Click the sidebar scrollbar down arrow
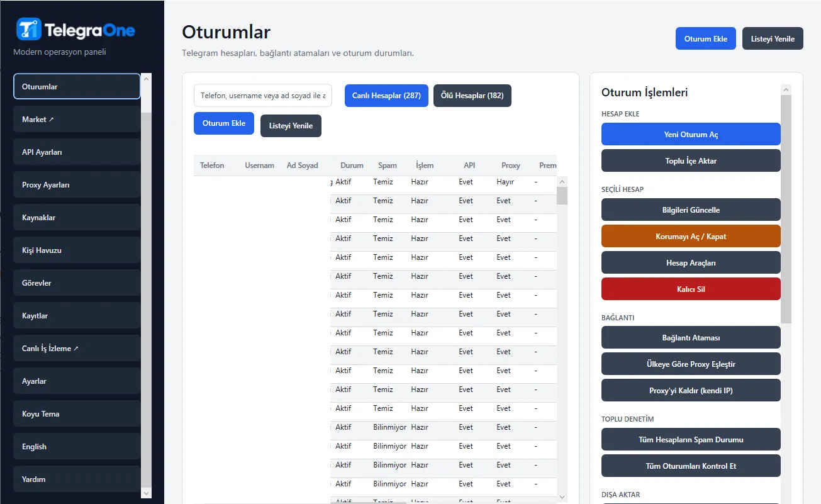The width and height of the screenshot is (821, 504). tap(147, 493)
